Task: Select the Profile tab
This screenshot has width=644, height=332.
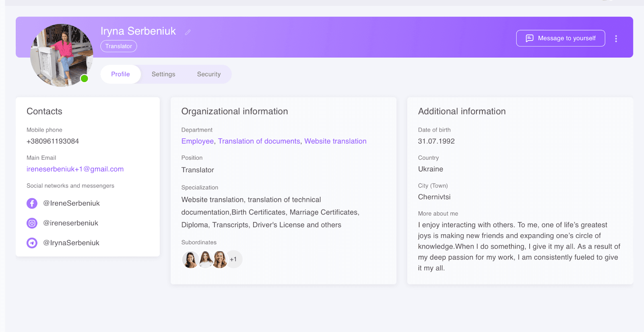Action: point(120,74)
